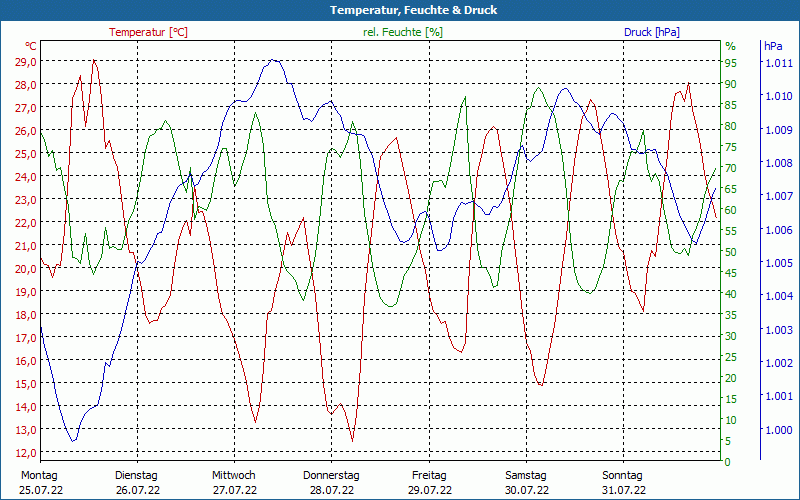Click the Freitag 29.07.22 date label
800x500 pixels.
pos(430,483)
